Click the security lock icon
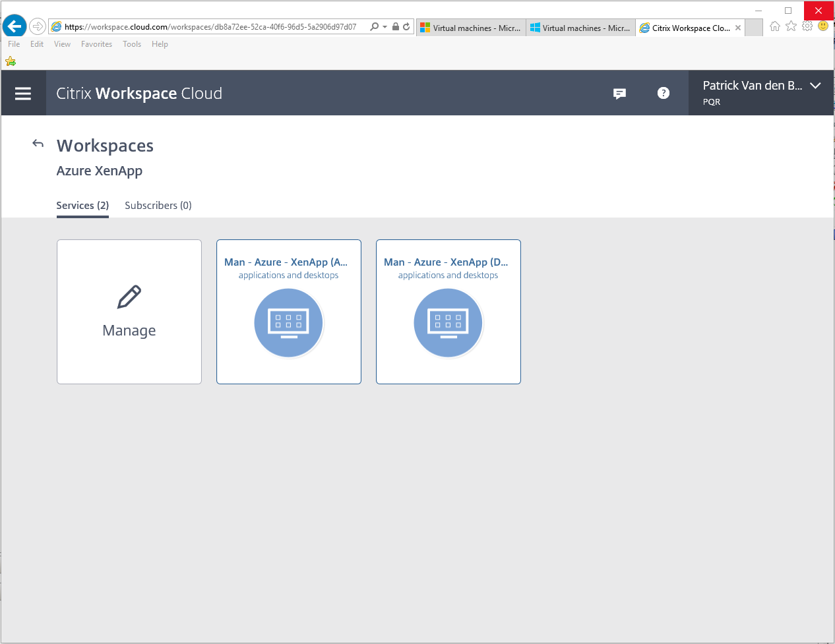The height and width of the screenshot is (644, 835). (x=396, y=27)
